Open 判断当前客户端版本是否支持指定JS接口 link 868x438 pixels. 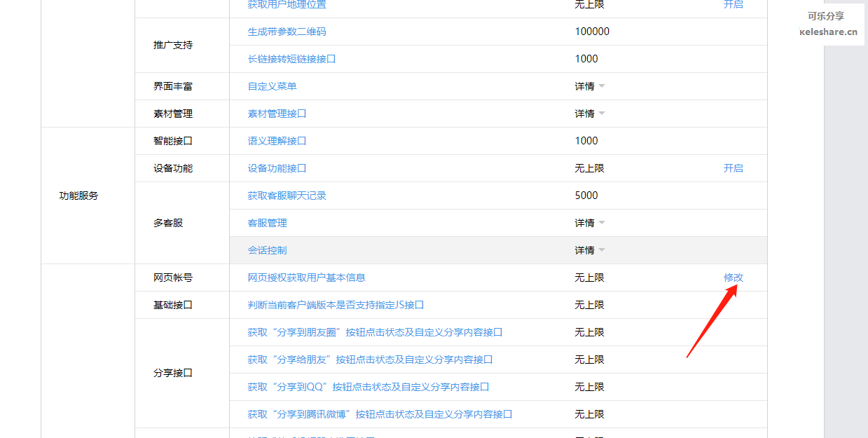[336, 305]
